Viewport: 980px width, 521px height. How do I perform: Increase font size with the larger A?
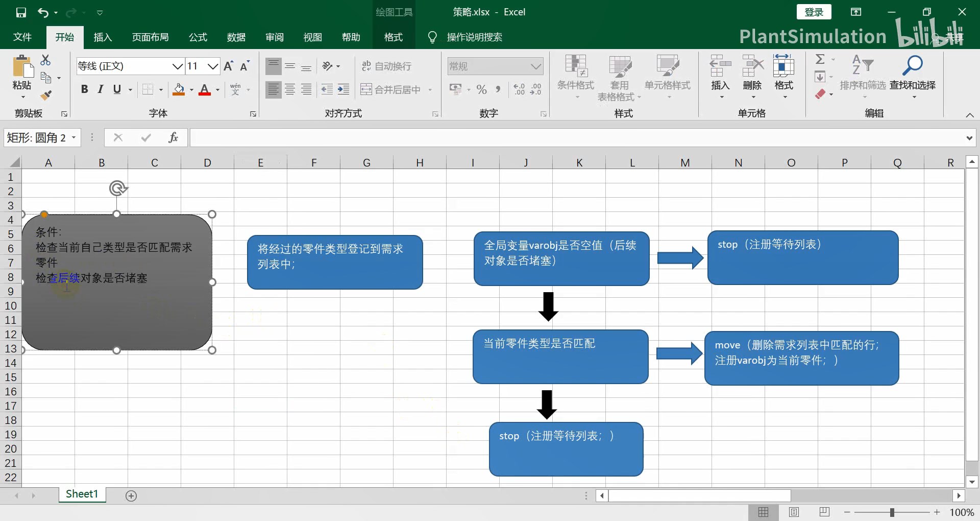coord(229,66)
